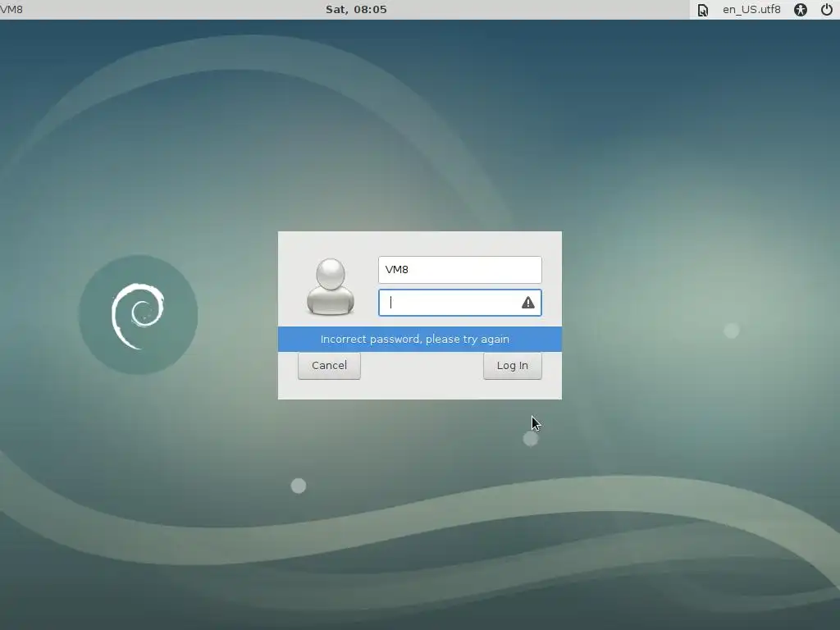The height and width of the screenshot is (630, 840).
Task: Click the VM8 hostname label in top panel
Action: click(x=11, y=9)
